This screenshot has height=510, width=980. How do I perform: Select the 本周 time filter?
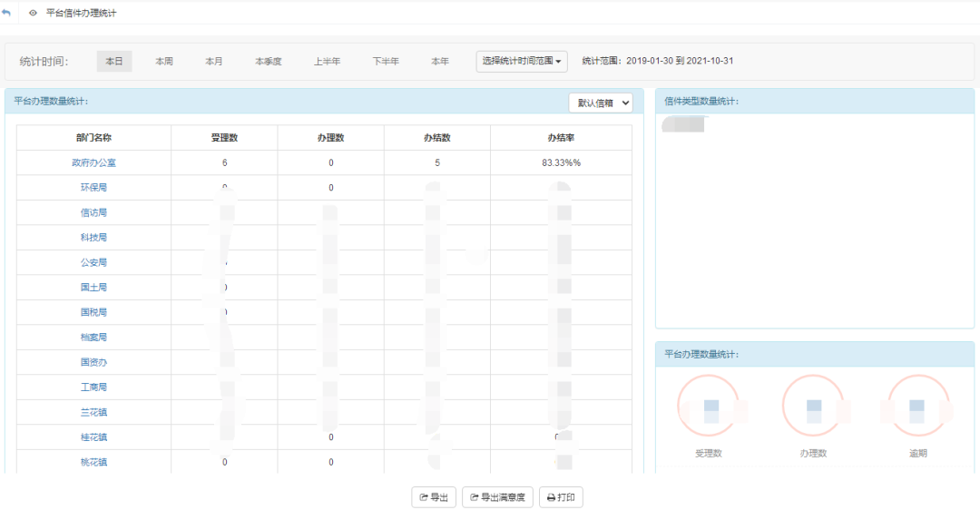pyautogui.click(x=164, y=62)
